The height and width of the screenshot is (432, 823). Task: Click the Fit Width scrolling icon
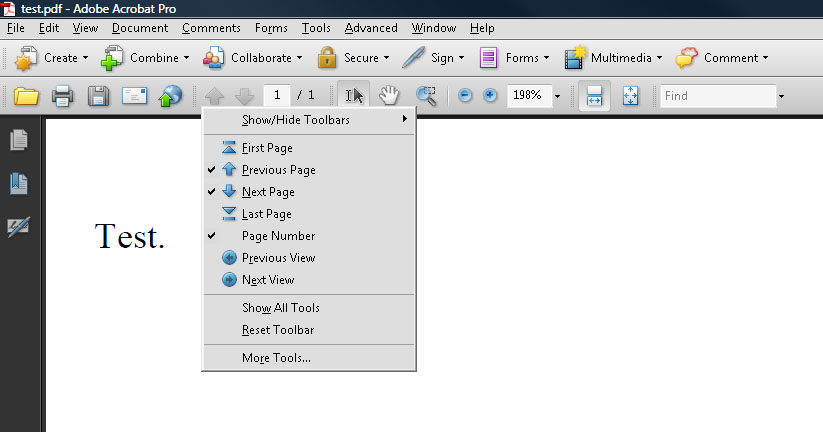click(x=593, y=96)
